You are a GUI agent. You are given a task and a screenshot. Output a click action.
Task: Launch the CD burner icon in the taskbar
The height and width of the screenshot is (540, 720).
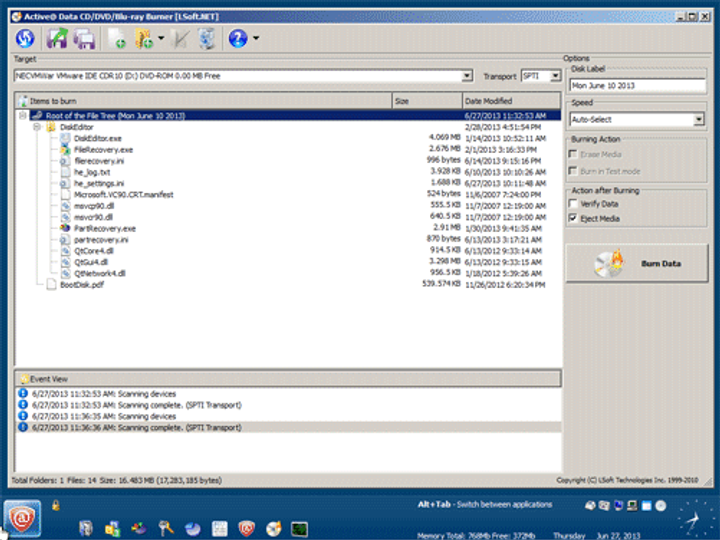(273, 529)
